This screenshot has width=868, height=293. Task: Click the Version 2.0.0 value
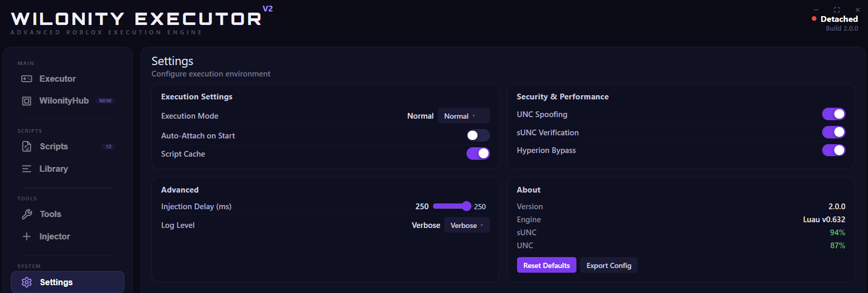[x=837, y=207]
